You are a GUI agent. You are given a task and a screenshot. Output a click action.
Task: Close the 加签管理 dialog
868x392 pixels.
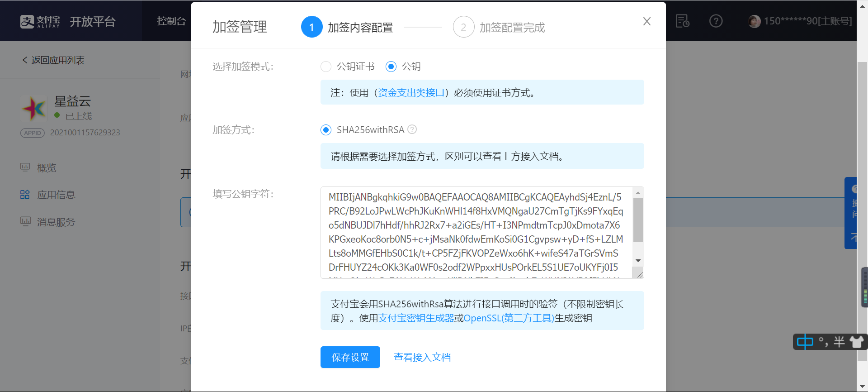[x=647, y=21]
